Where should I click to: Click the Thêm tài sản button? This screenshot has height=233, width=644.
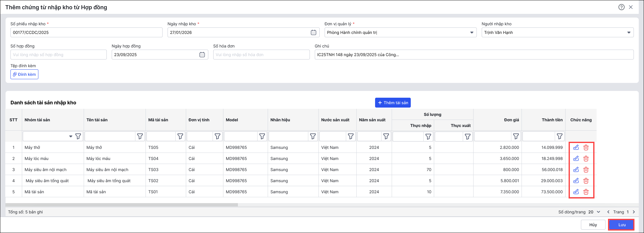click(x=393, y=103)
